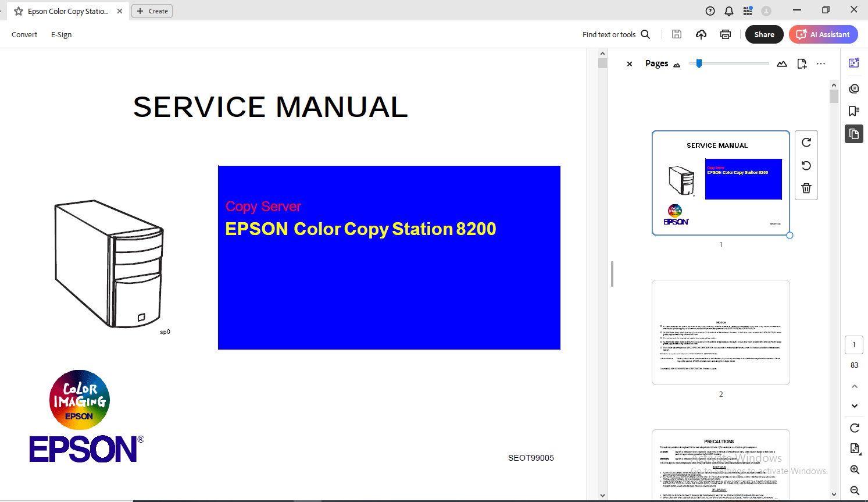The width and height of the screenshot is (868, 502).
Task: Open the Convert menu
Action: 24,35
